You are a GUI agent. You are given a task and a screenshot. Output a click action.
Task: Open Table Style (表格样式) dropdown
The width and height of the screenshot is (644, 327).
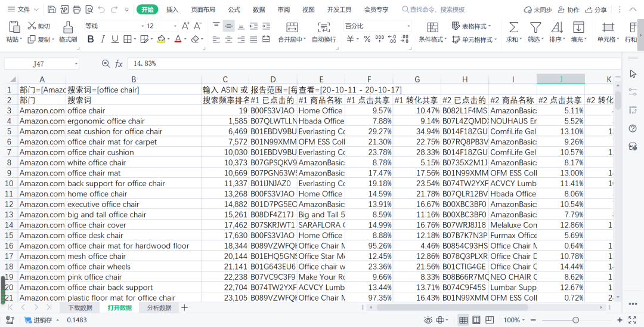472,26
